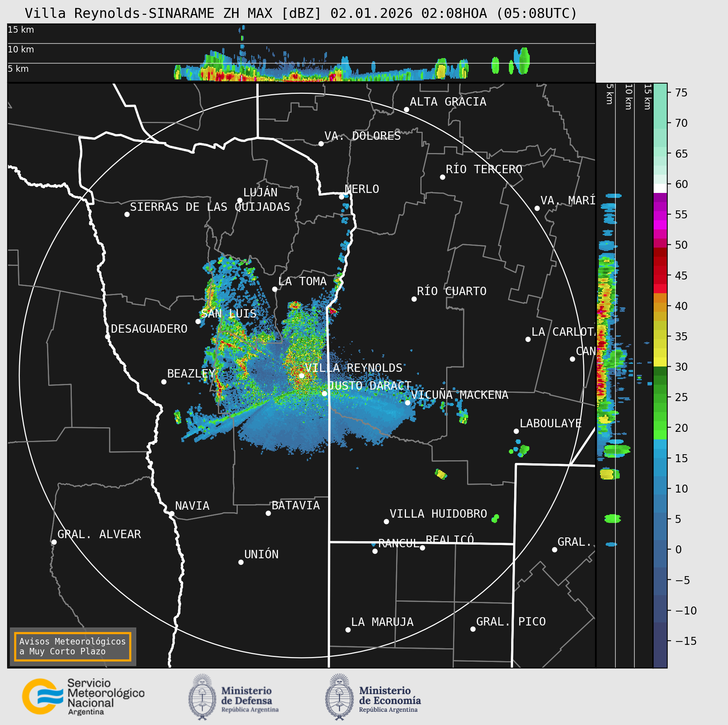This screenshot has width=728, height=725.
Task: Click SIERRAS DE LAS QUIJADAS label
Action: [x=210, y=207]
